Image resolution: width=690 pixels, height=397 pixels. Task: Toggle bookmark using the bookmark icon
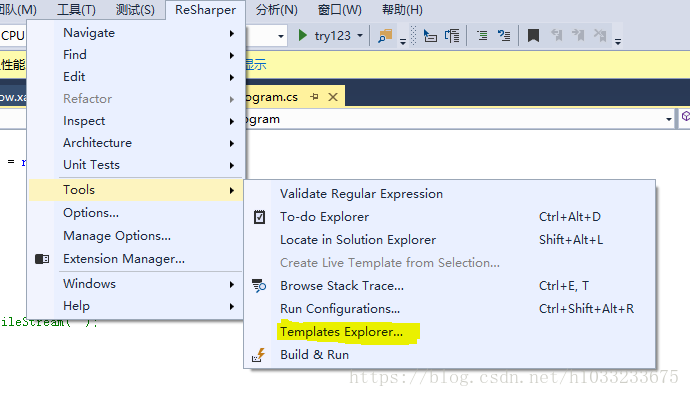point(533,35)
